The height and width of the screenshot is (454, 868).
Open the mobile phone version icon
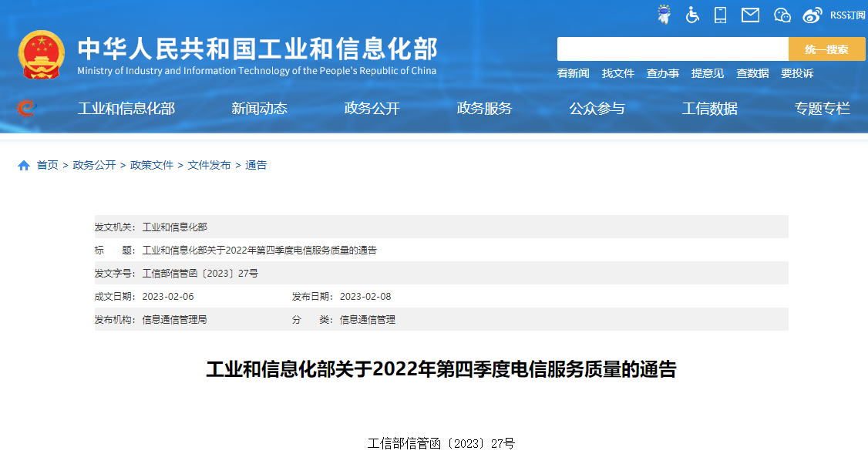(720, 15)
